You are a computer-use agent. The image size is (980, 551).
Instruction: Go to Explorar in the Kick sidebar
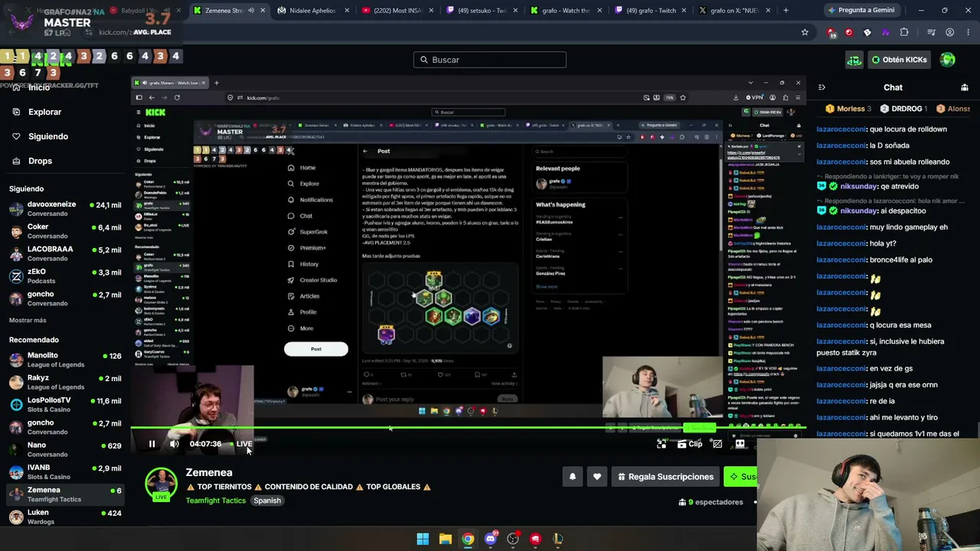[x=44, y=112]
